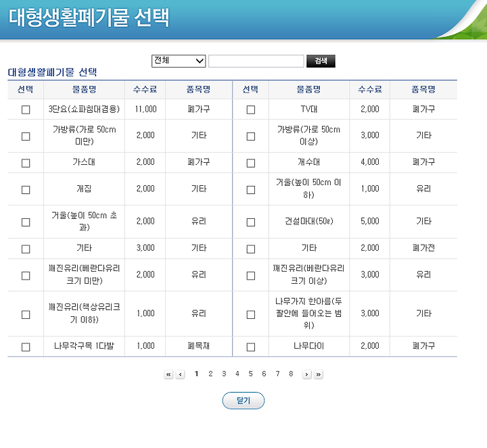Check 거울(높이 50cm 이하) box
Viewport: 487px width, 448px height.
[x=251, y=190]
